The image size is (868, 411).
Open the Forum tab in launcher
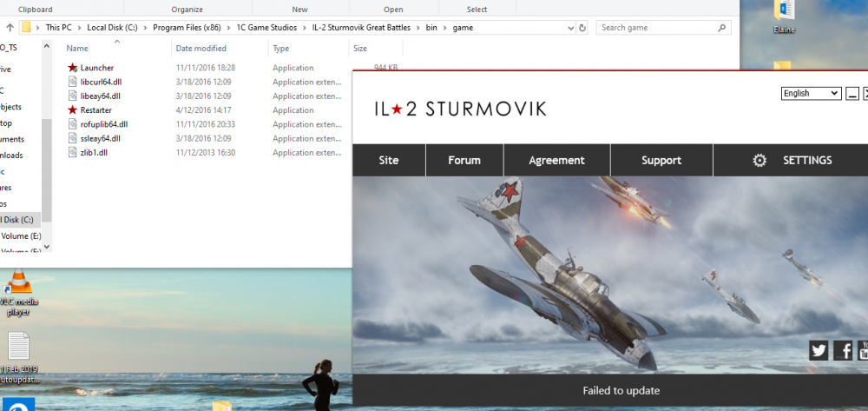tap(464, 161)
